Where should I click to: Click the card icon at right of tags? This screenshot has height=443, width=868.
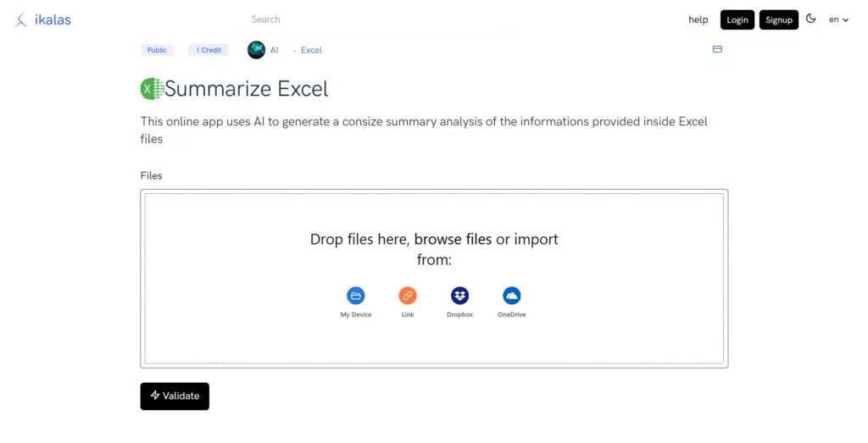point(717,50)
